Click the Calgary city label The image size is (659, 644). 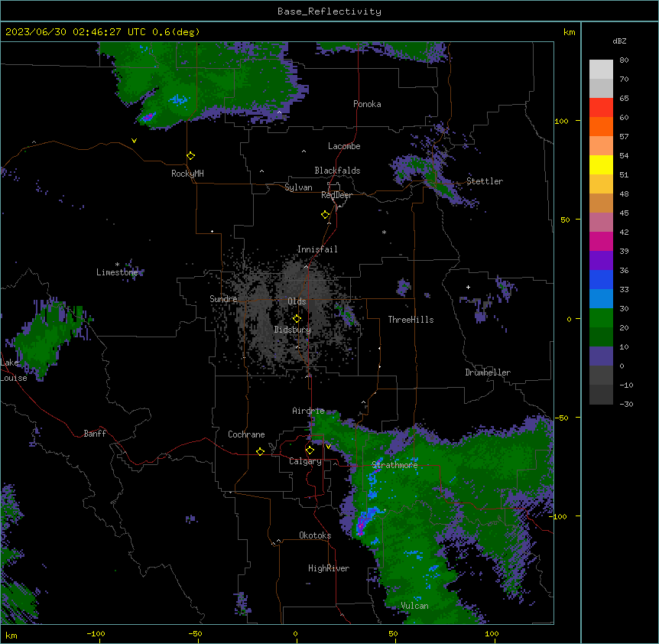(305, 461)
